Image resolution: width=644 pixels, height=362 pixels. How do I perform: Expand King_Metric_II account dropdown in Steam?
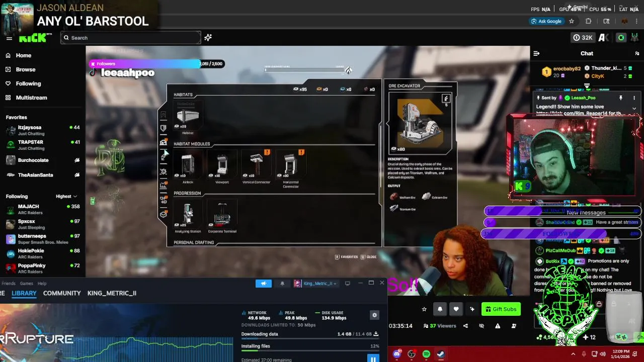[x=316, y=284]
